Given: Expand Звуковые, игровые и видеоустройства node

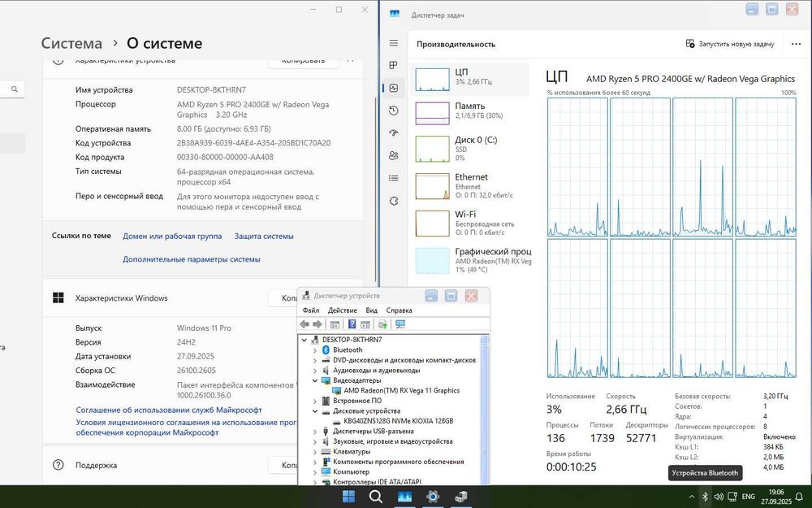Looking at the screenshot, I should 315,441.
